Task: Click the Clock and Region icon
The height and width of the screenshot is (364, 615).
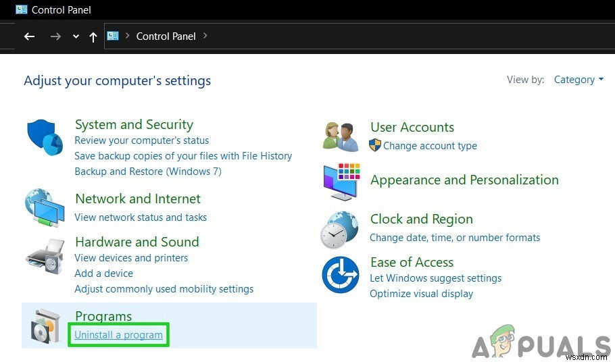Action: pos(340,230)
